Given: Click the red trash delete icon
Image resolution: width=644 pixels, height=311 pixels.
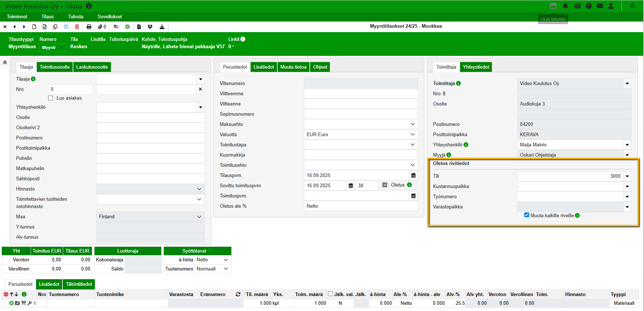Looking at the screenshot, I should [77, 27].
